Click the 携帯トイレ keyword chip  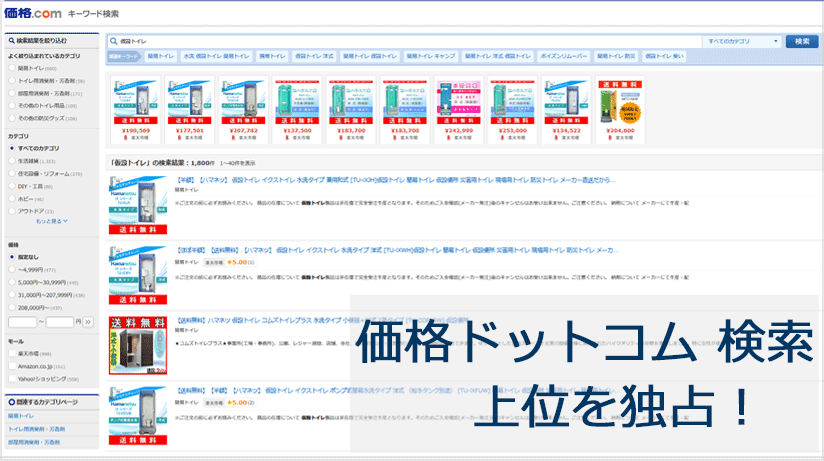(x=272, y=56)
